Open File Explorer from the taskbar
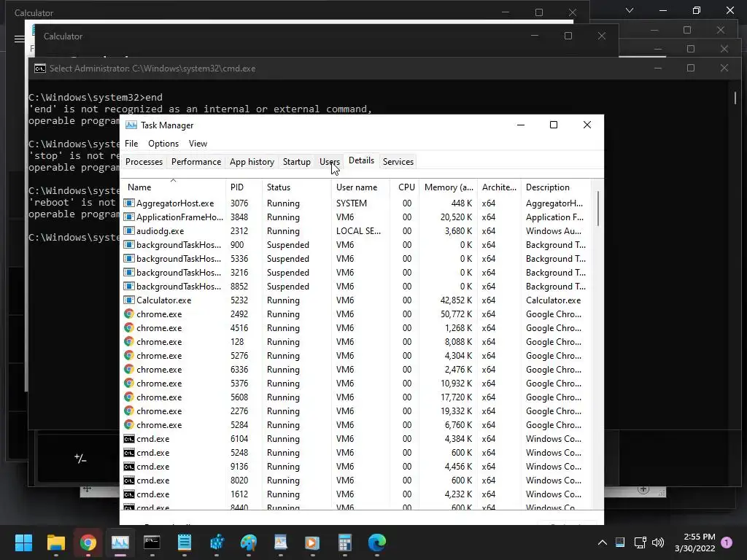The width and height of the screenshot is (747, 560). tap(55, 542)
